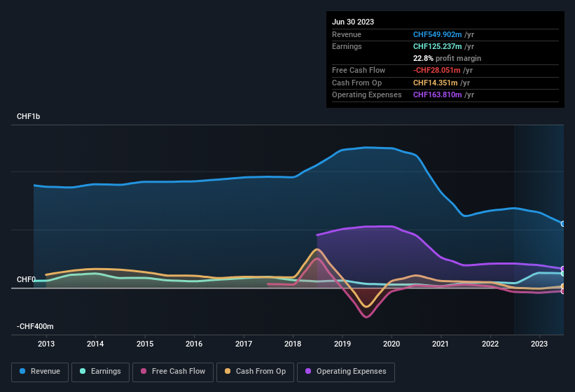575x392 pixels.
Task: Toggle the Earnings legend button
Action: click(100, 372)
